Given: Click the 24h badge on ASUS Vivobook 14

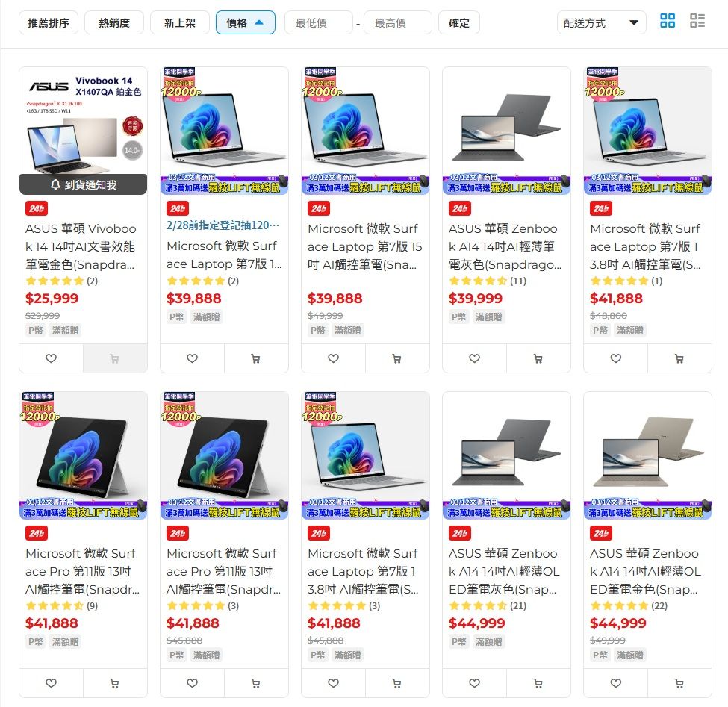Looking at the screenshot, I should pos(37,208).
